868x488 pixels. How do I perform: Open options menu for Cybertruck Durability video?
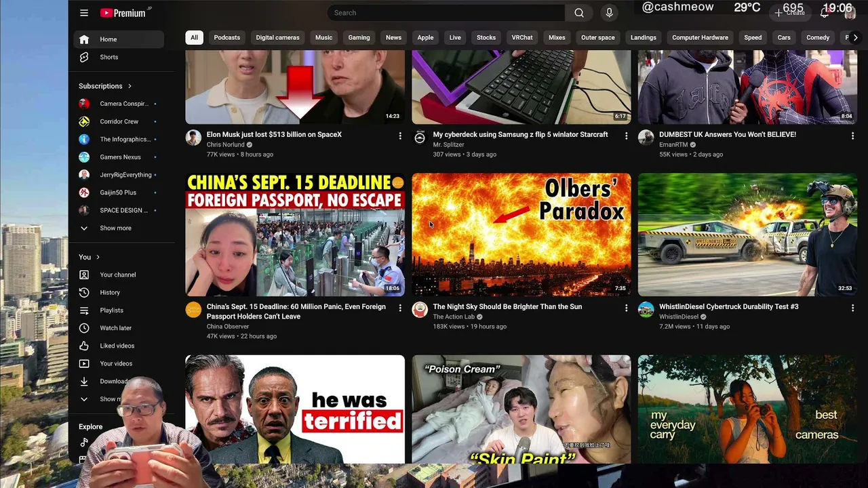(852, 308)
